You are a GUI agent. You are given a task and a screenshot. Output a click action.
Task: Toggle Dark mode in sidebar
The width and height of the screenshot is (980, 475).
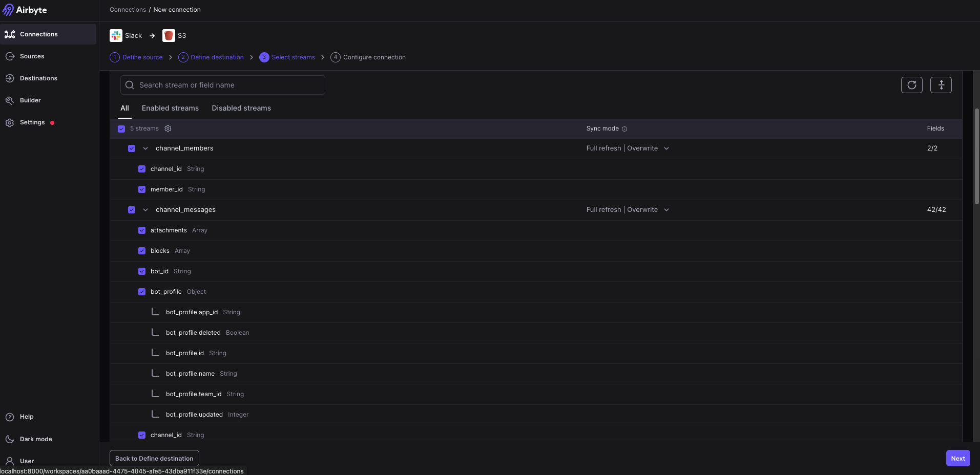pos(36,439)
